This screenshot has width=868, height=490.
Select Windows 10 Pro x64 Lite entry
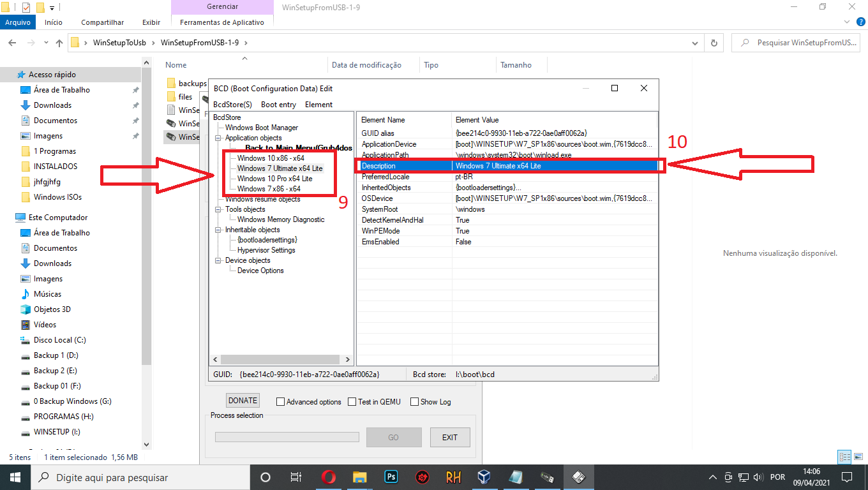point(274,179)
